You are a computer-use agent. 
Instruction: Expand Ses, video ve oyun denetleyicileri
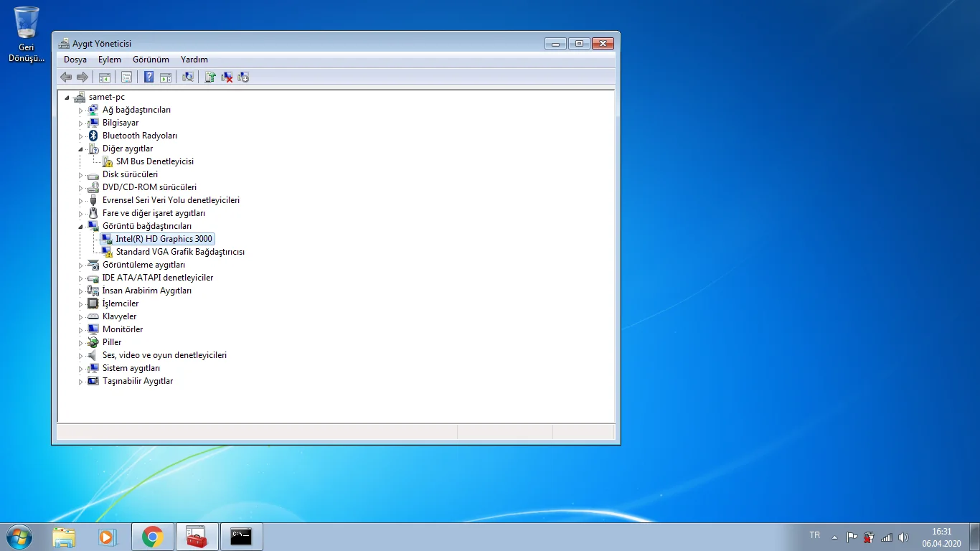(81, 356)
